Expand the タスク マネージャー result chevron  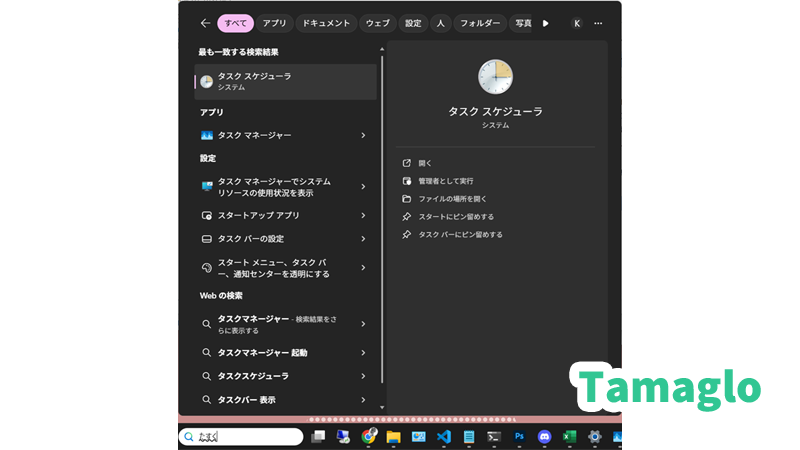[x=363, y=135]
